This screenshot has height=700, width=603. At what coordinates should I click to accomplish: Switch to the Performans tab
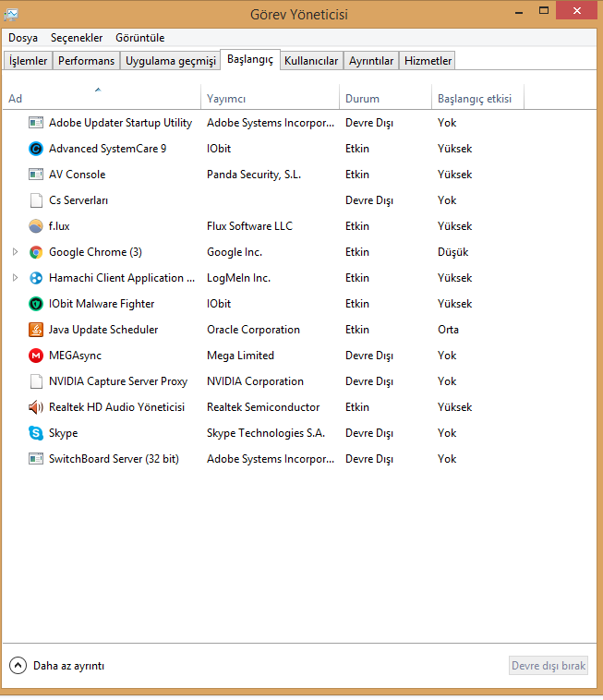point(86,61)
